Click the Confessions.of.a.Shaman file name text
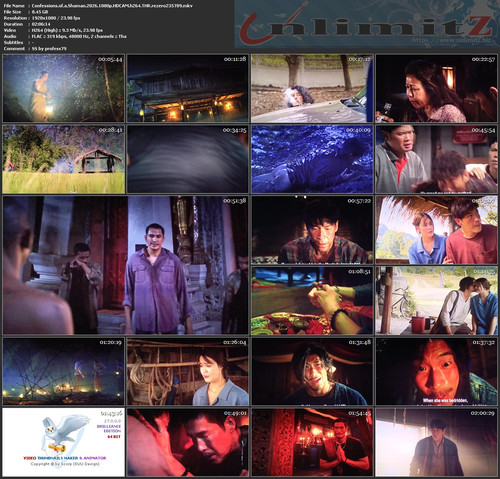The width and height of the screenshot is (500, 479). point(112,6)
